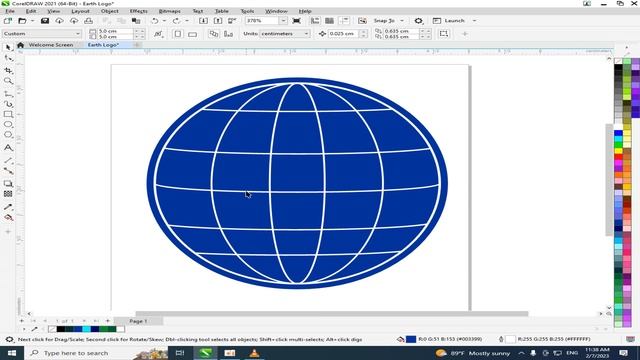Select the Drop Shadow effects tool
The height and width of the screenshot is (360, 640).
click(8, 184)
